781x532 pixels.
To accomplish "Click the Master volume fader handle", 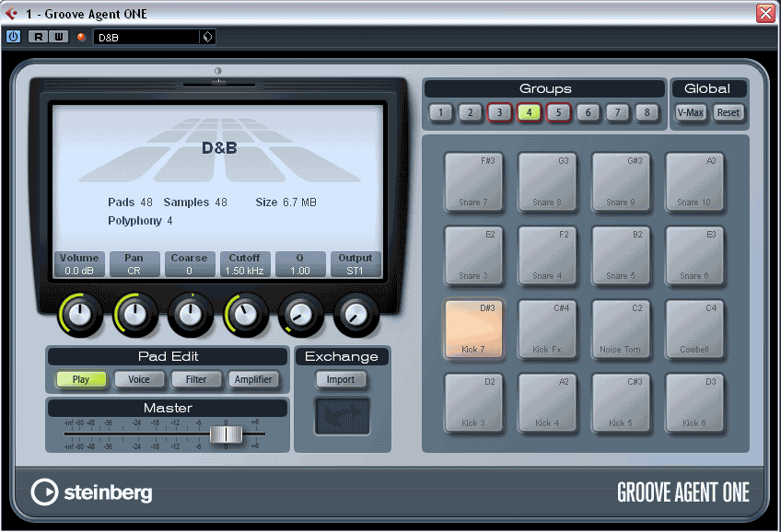I will pos(227,434).
